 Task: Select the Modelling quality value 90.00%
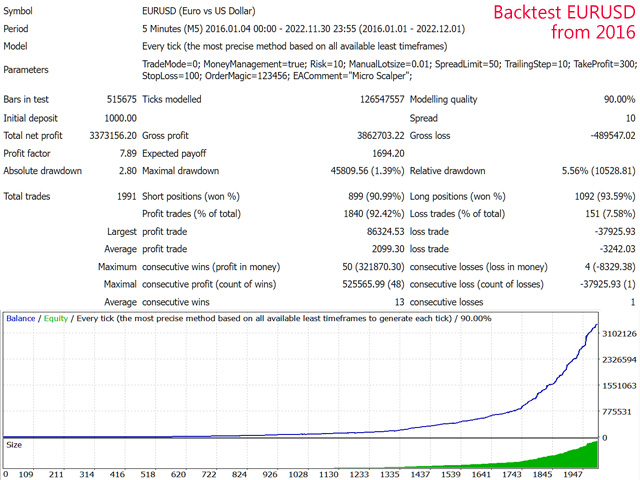[x=619, y=100]
